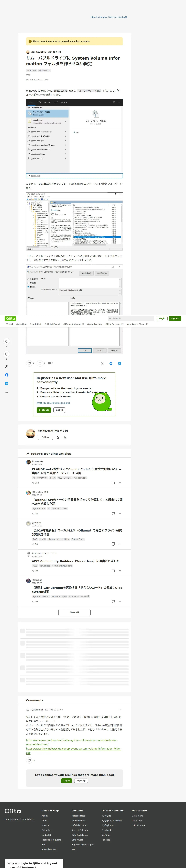
Task: Select 無効 radio in the dialog screenshot
Action: (28, 287)
